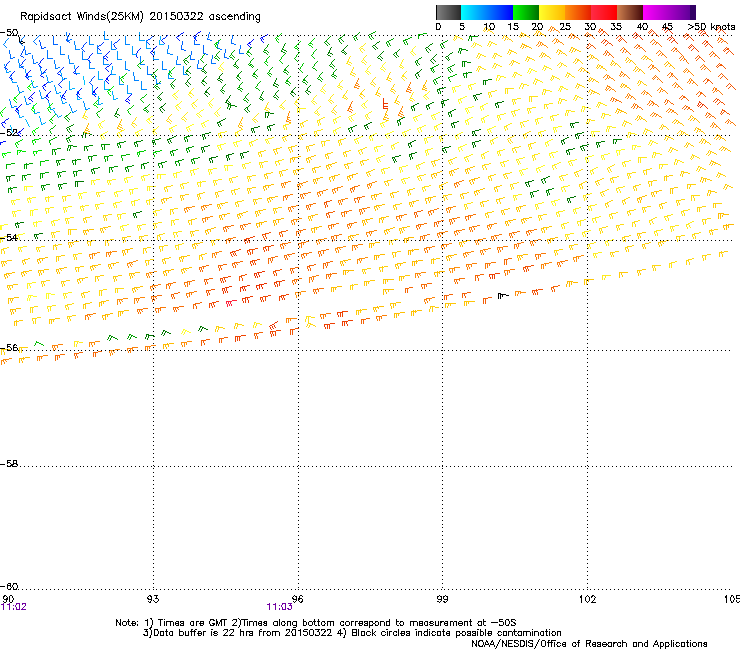This screenshot has height=650, width=740.
Task: Click the green 15–20 knots legend swatch
Action: (x=526, y=12)
